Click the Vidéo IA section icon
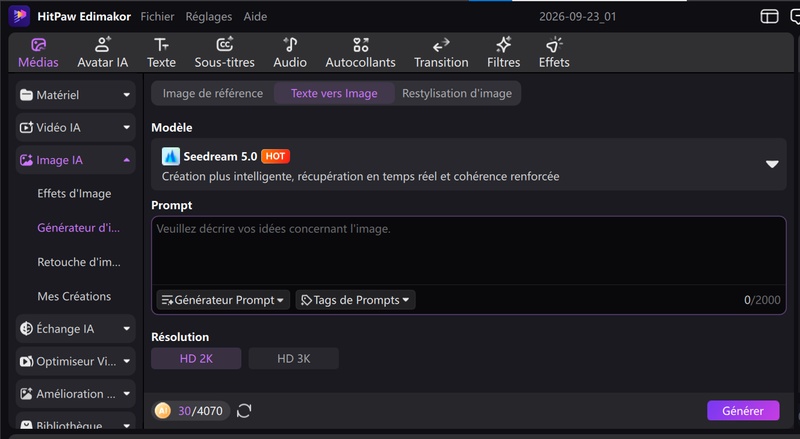The image size is (800, 439). [26, 128]
